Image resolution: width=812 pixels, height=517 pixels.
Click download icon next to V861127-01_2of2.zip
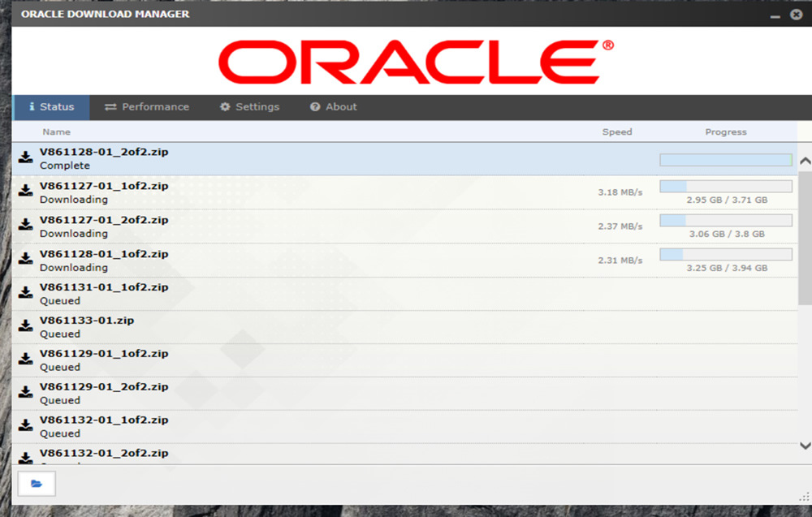(26, 226)
